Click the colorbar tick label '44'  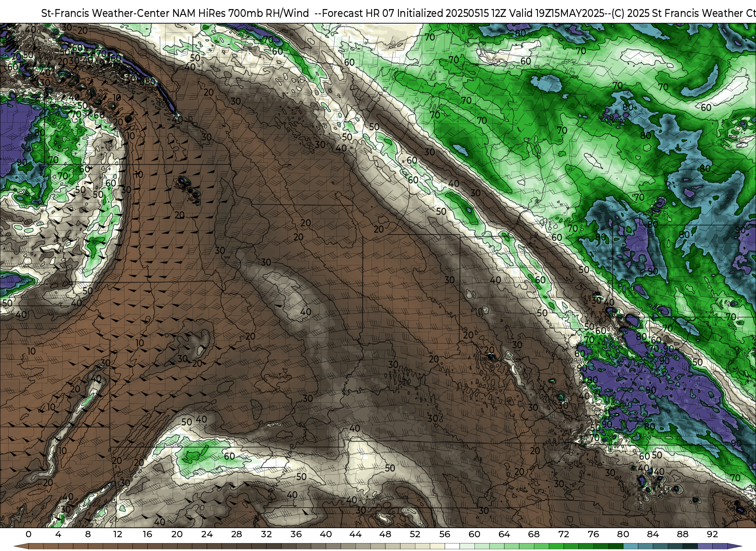click(356, 534)
